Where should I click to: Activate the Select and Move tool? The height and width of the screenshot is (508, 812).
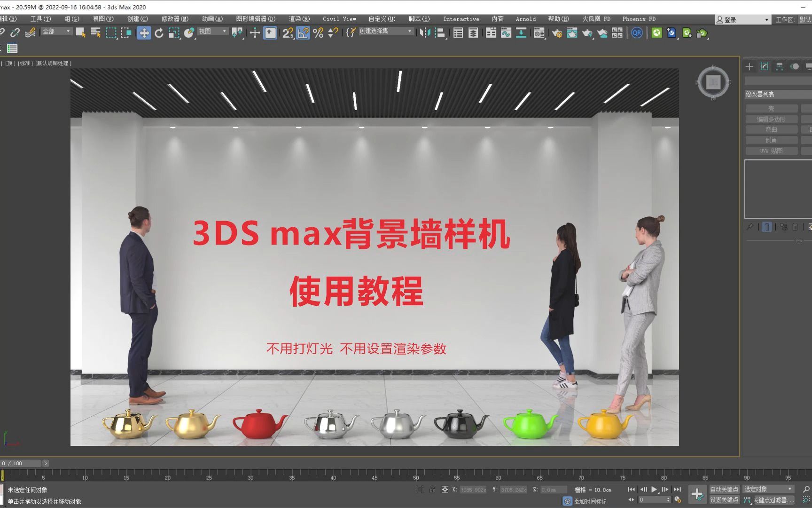144,32
